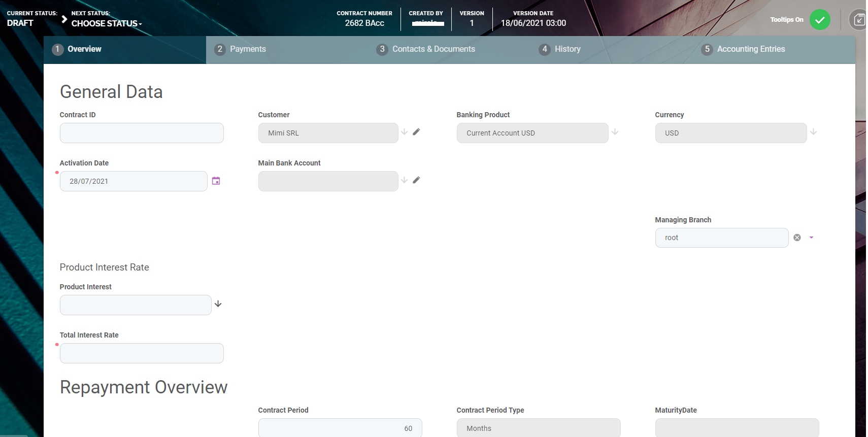Click the down arrow beside Currency field
Image resolution: width=868 pixels, height=437 pixels.
pyautogui.click(x=813, y=132)
